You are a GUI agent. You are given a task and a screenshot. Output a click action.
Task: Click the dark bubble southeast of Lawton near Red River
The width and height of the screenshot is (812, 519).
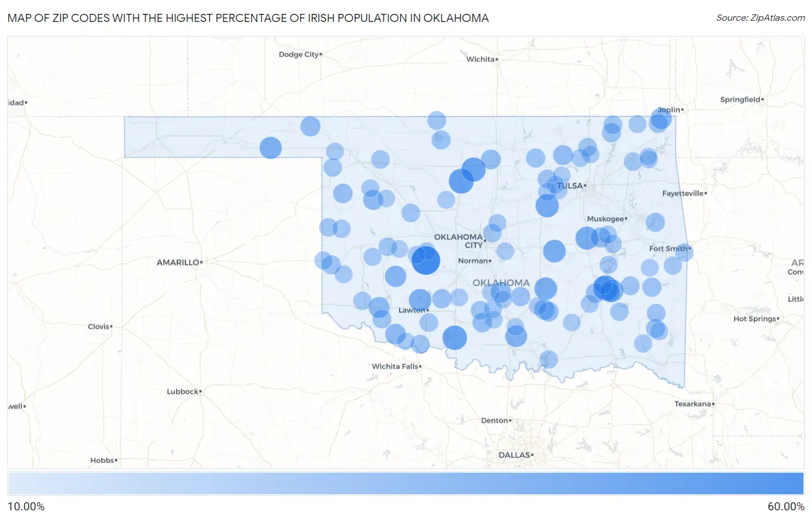click(455, 338)
